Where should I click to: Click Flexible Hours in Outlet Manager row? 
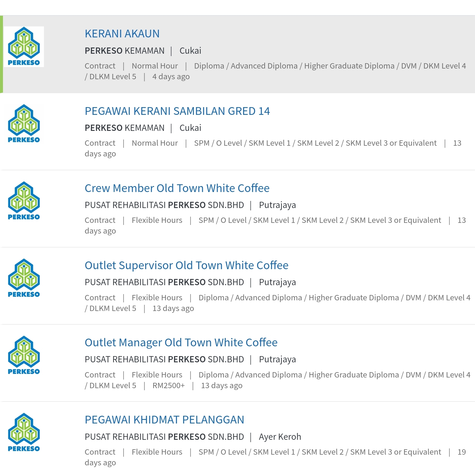(157, 375)
